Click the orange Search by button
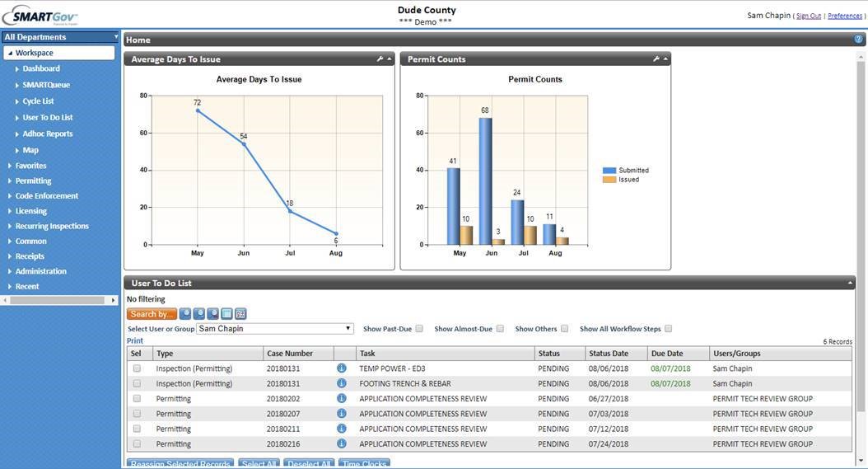868x469 pixels. coord(152,314)
